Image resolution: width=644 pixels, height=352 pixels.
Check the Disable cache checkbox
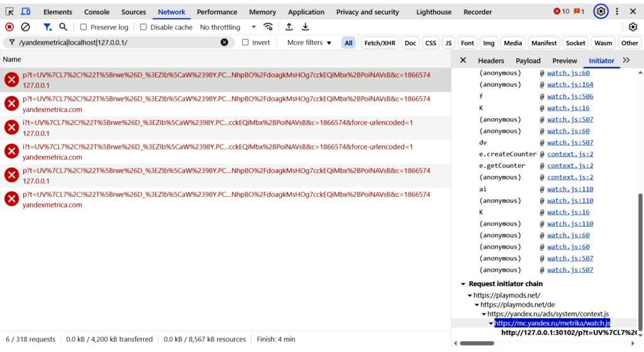tap(143, 27)
